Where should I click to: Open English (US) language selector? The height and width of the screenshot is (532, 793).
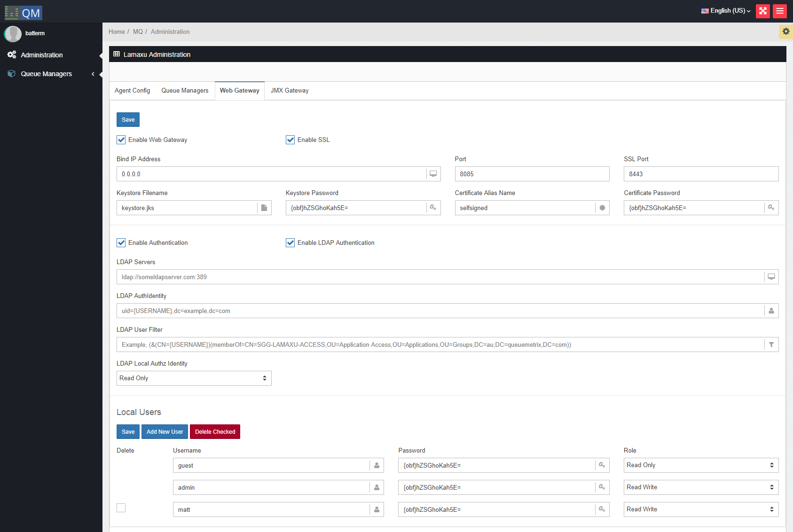point(726,11)
